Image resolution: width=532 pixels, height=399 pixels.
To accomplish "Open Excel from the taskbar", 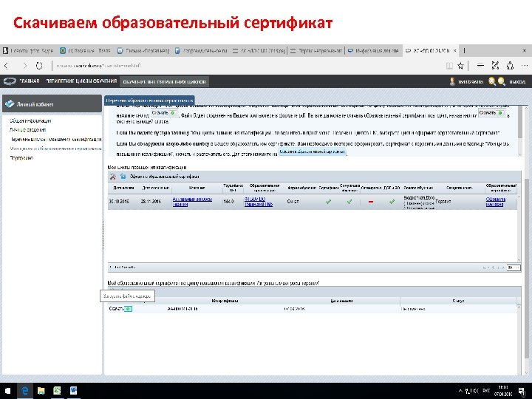I will pos(57,391).
